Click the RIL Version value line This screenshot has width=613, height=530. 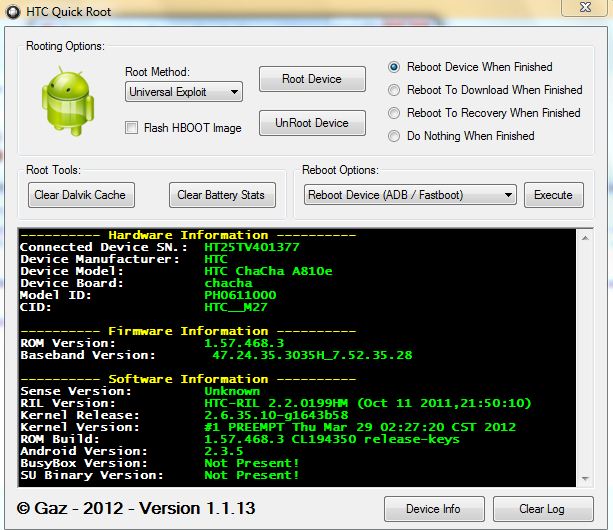tap(367, 403)
